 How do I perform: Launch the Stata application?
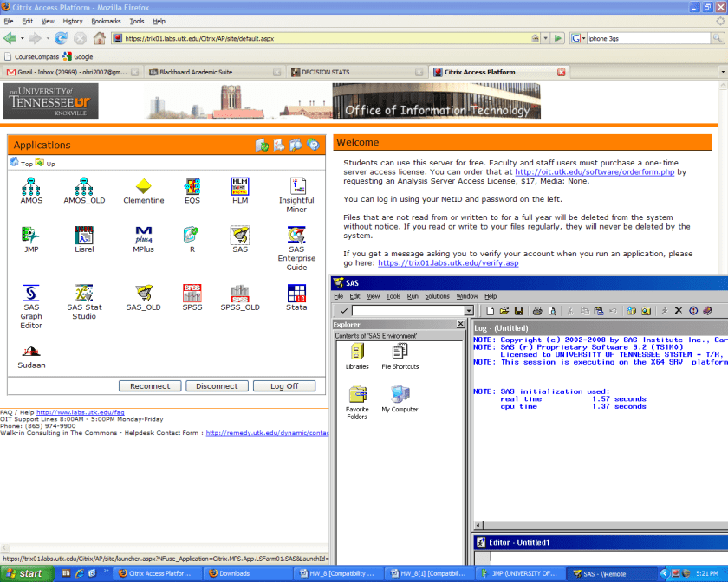click(x=296, y=294)
